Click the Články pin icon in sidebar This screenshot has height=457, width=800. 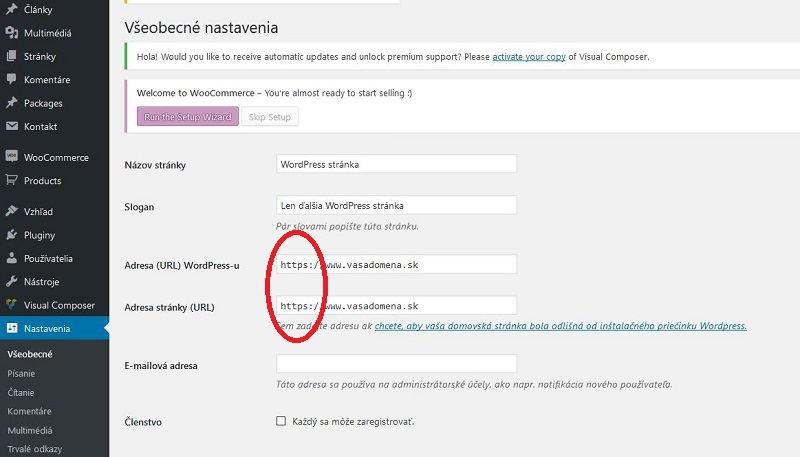click(x=12, y=10)
